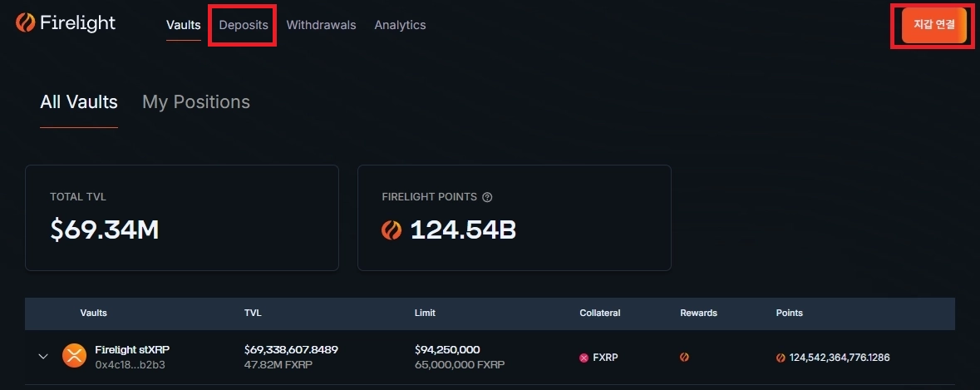Click the Firelight flame logo icon
The width and height of the screenshot is (980, 390).
tap(25, 23)
